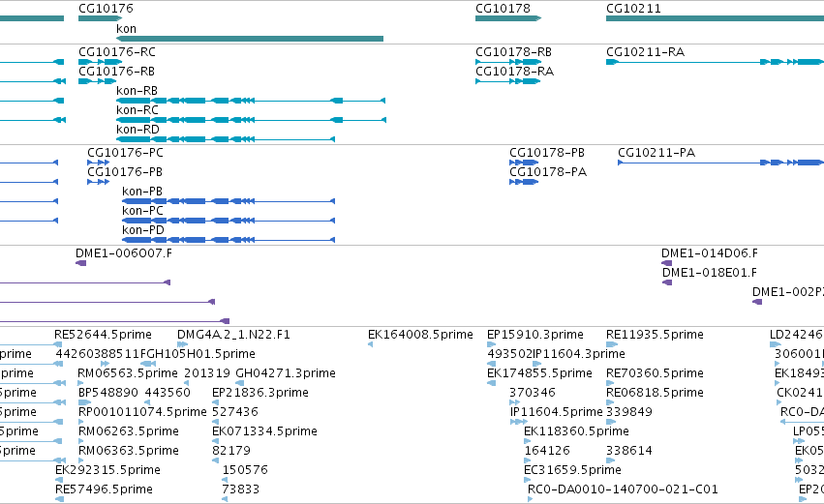The image size is (824, 504).
Task: Click the kon-RD transcript label
Action: click(137, 130)
